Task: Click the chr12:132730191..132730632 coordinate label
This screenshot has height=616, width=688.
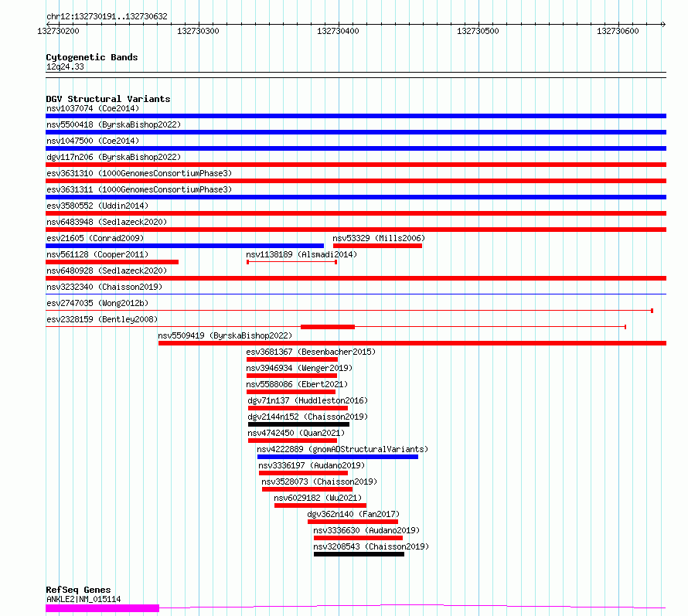Action: [107, 16]
